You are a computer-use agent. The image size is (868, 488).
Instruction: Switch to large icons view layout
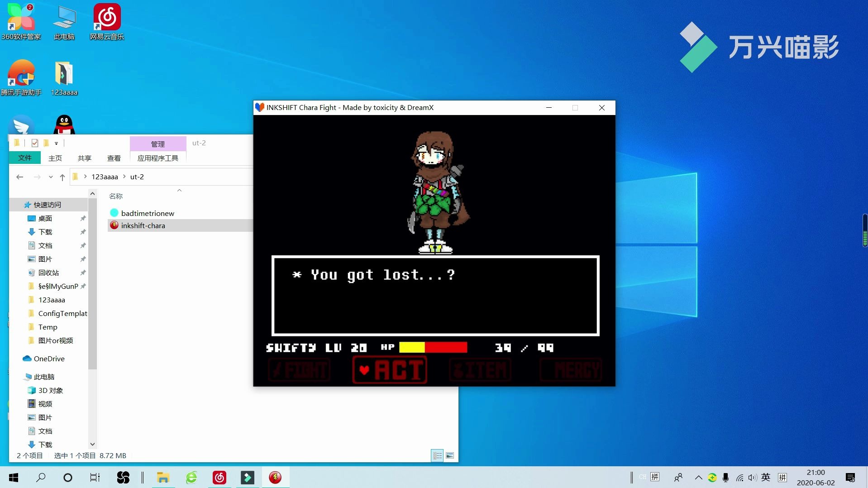(x=450, y=455)
